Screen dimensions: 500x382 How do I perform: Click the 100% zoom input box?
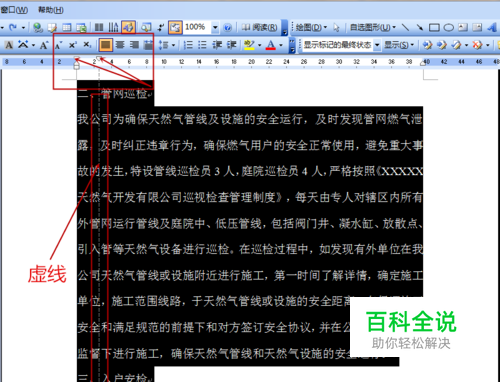(197, 27)
